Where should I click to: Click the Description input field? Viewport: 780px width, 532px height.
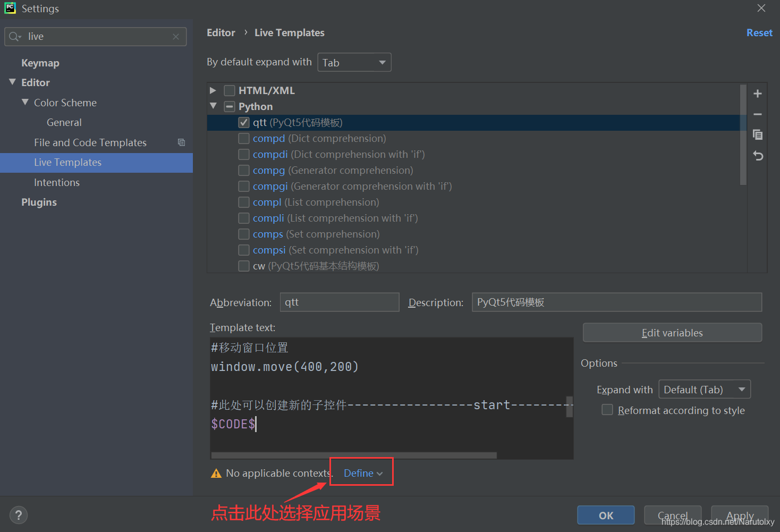[617, 302]
